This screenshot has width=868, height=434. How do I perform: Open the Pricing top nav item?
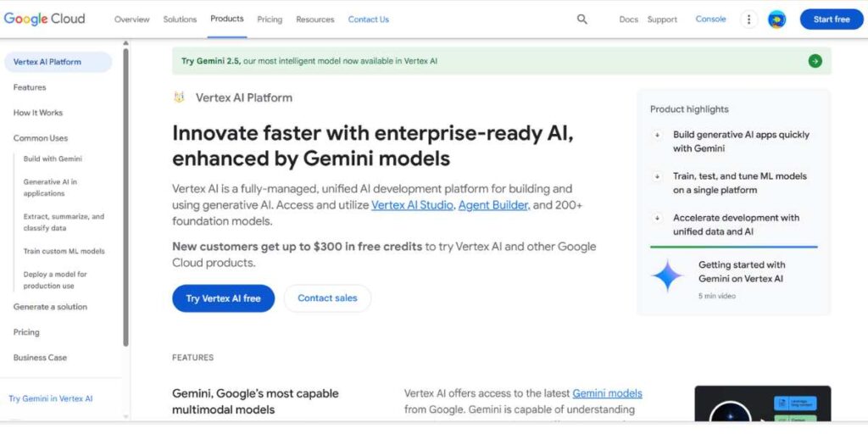(x=270, y=19)
